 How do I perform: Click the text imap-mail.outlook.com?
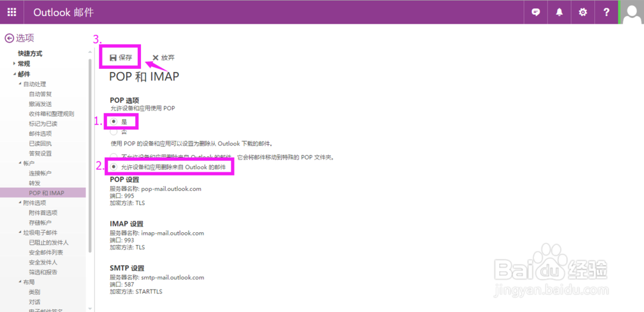(173, 233)
